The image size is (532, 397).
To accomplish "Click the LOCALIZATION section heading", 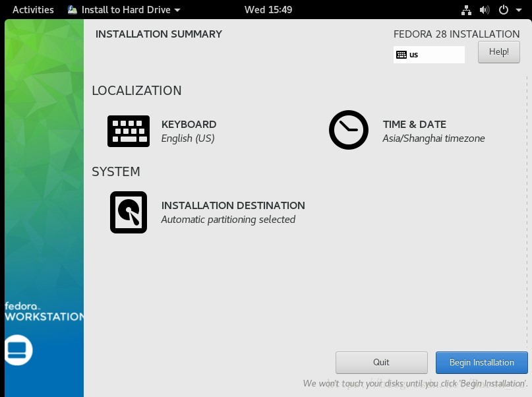I will pos(136,90).
